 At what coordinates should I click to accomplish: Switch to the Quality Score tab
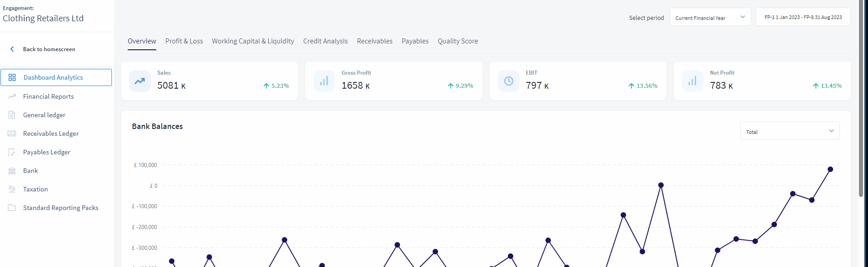[x=458, y=41]
